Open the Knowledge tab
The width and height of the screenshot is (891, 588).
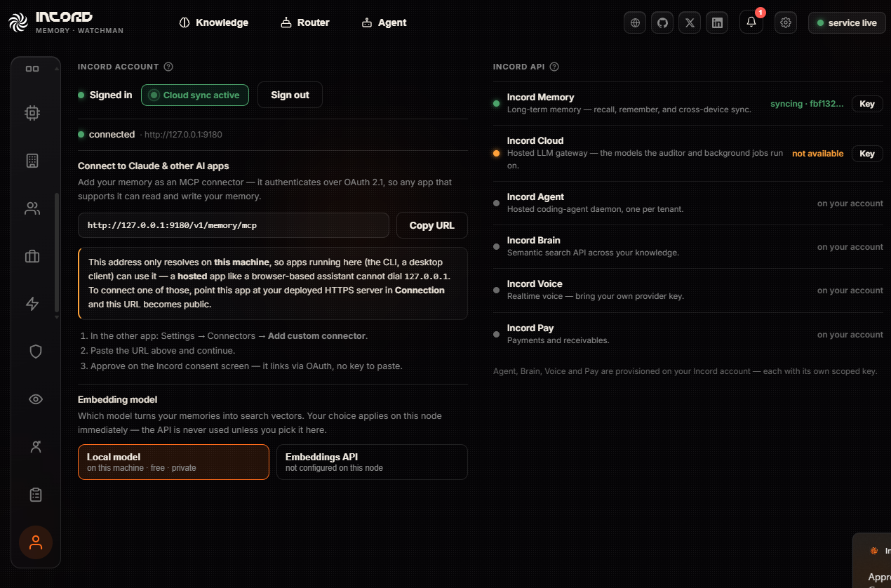tap(214, 22)
